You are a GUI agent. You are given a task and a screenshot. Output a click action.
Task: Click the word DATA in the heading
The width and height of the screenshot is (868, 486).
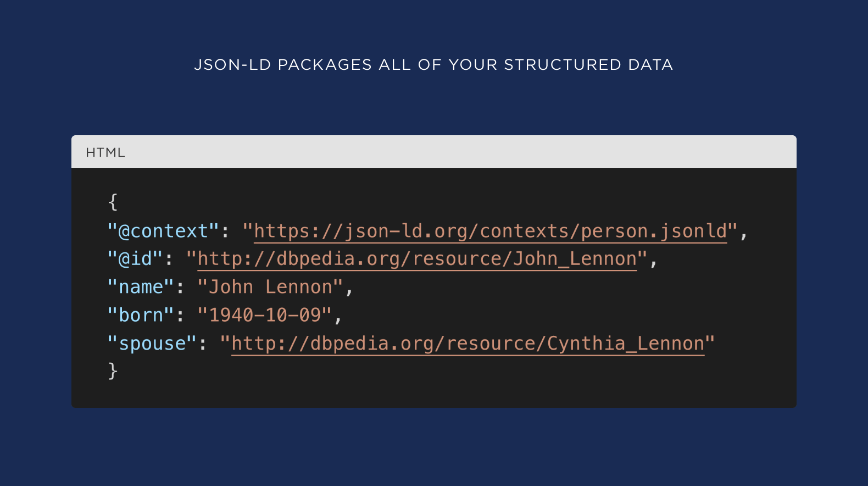click(x=650, y=65)
